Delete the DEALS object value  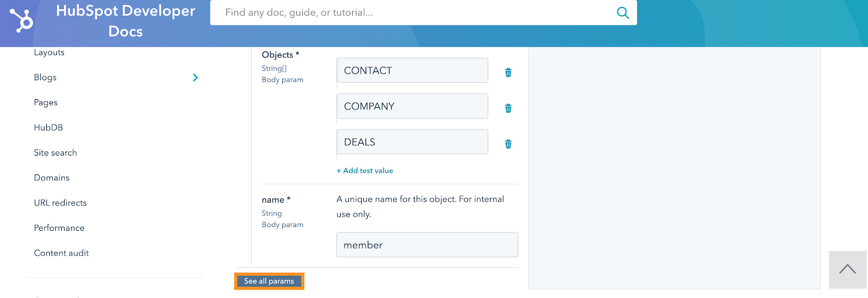tap(508, 144)
